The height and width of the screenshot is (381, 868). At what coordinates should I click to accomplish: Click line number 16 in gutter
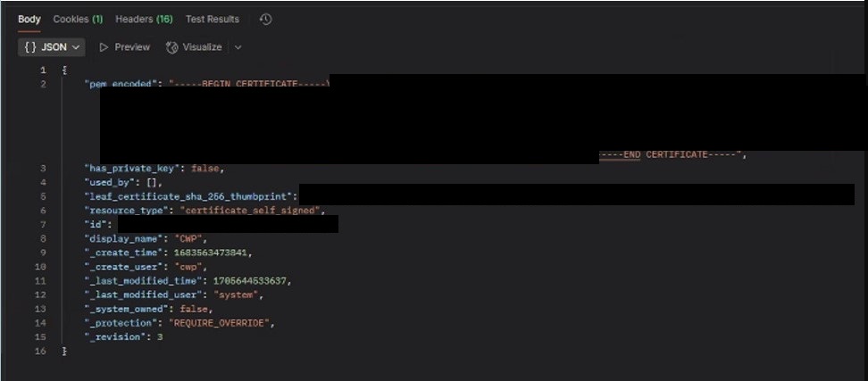point(41,352)
